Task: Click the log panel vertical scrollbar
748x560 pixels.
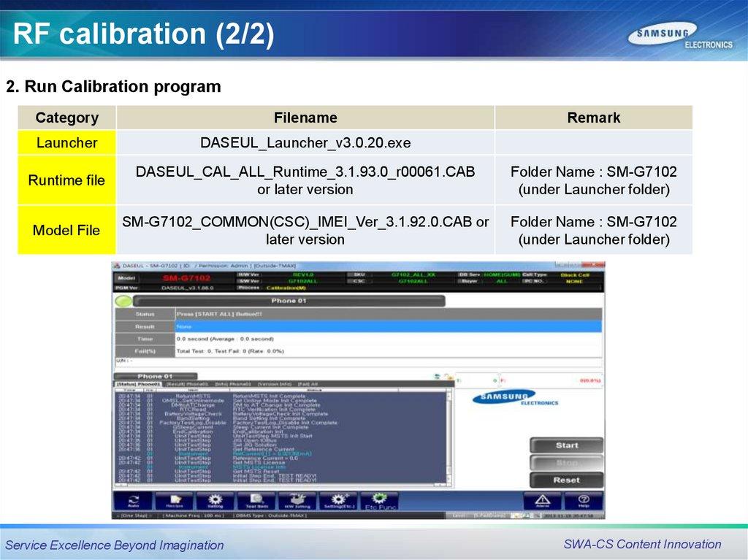Action: coord(449,435)
